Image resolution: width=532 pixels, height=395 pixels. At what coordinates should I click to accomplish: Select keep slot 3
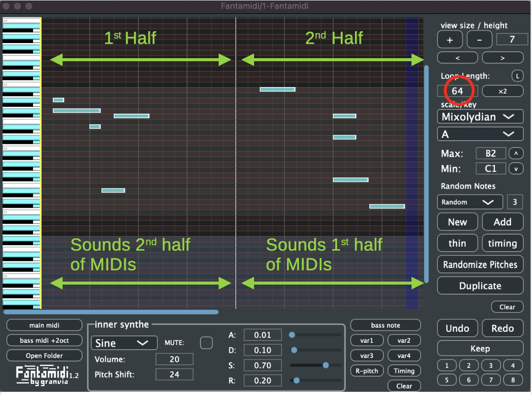click(x=491, y=366)
